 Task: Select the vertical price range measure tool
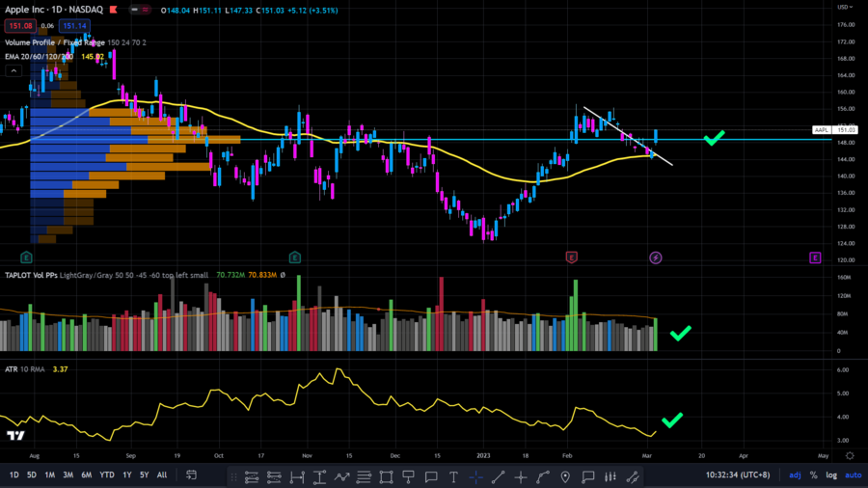point(319,476)
